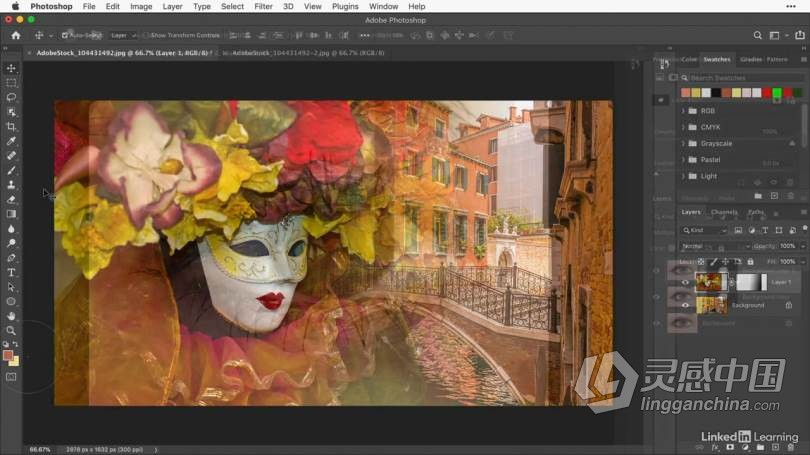Expand the Pastel swatch folder
The height and width of the screenshot is (455, 810).
coord(683,160)
